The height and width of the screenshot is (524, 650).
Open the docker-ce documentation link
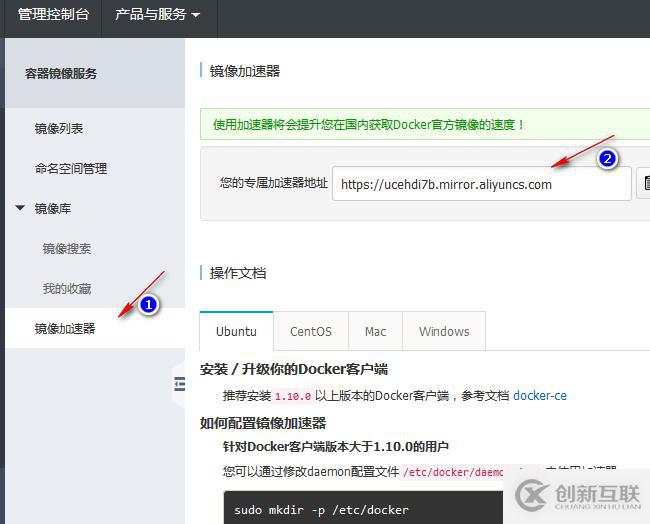pyautogui.click(x=540, y=396)
